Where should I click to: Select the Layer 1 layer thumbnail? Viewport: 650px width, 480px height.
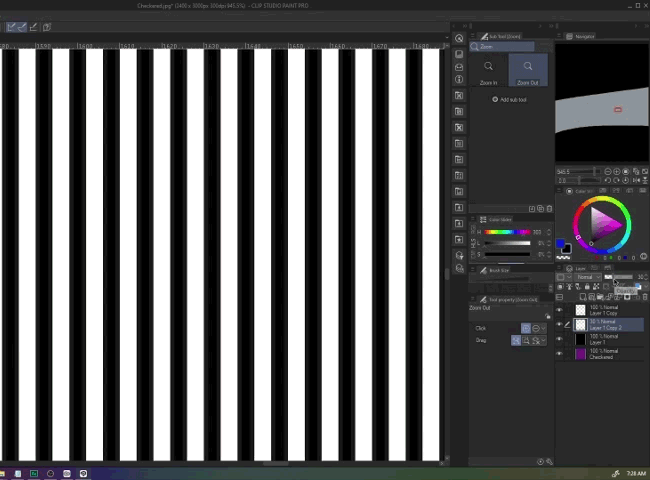point(580,340)
